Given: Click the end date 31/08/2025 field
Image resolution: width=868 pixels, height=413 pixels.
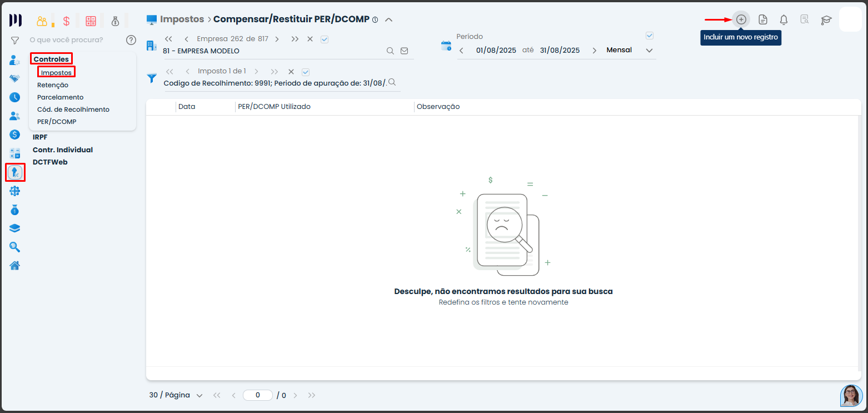Looking at the screenshot, I should point(560,50).
